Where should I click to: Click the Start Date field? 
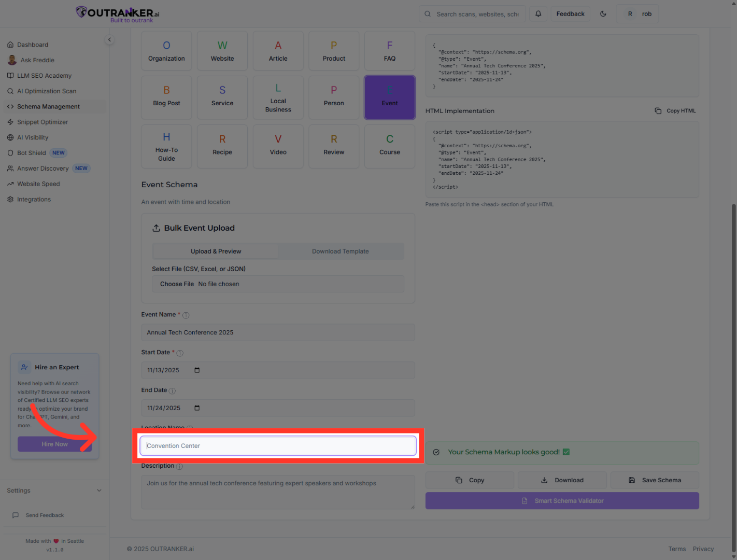pos(278,370)
